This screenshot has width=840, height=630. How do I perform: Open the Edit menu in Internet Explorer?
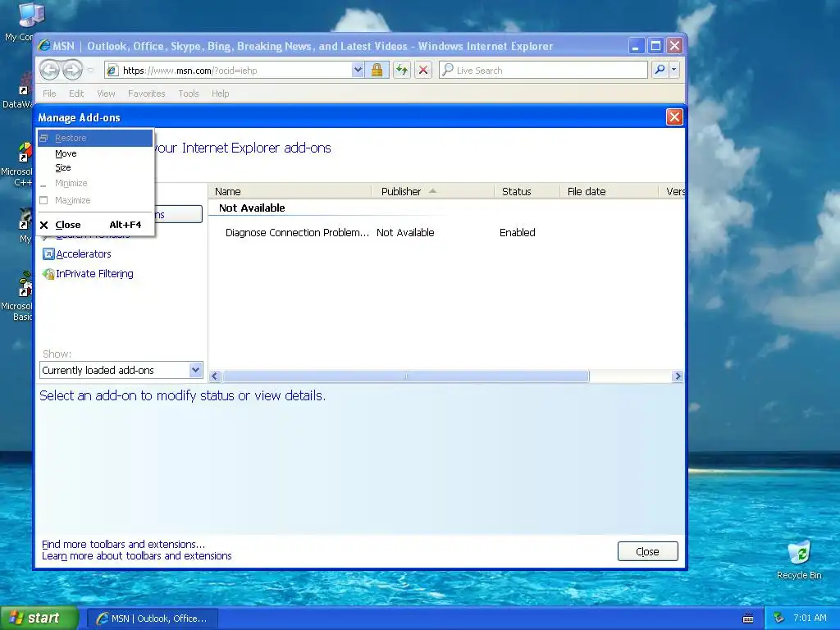point(76,94)
